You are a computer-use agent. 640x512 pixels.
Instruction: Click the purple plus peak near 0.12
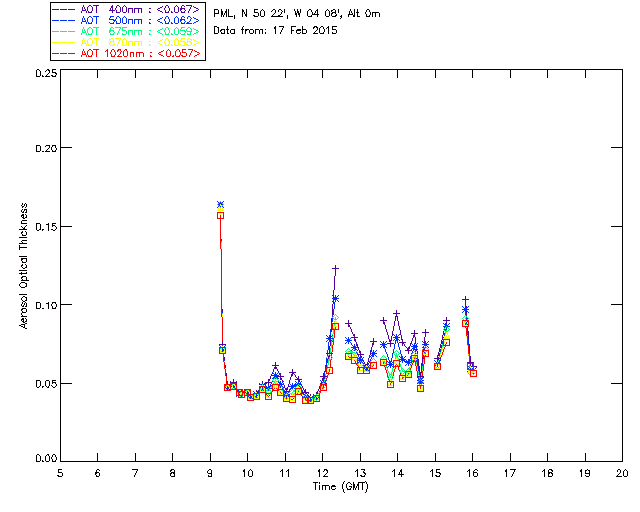[x=336, y=269]
